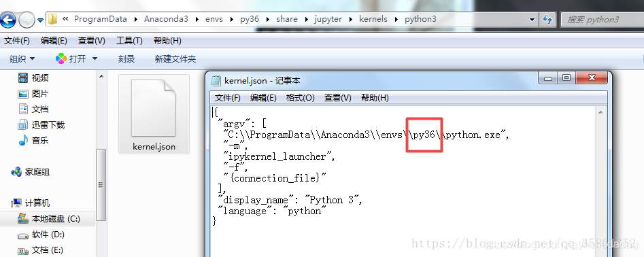Open the dropdown arrow next to 打开
This screenshot has height=257, width=644.
[95, 59]
